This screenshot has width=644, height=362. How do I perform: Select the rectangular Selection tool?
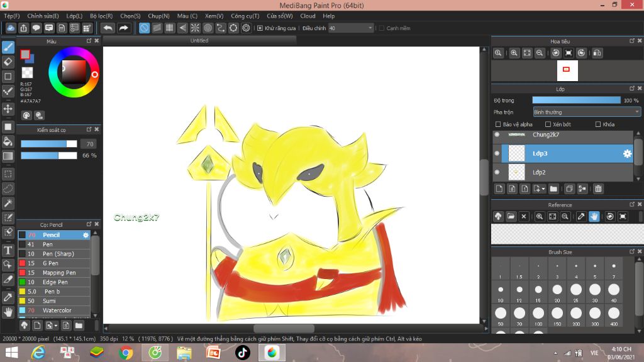(x=8, y=174)
